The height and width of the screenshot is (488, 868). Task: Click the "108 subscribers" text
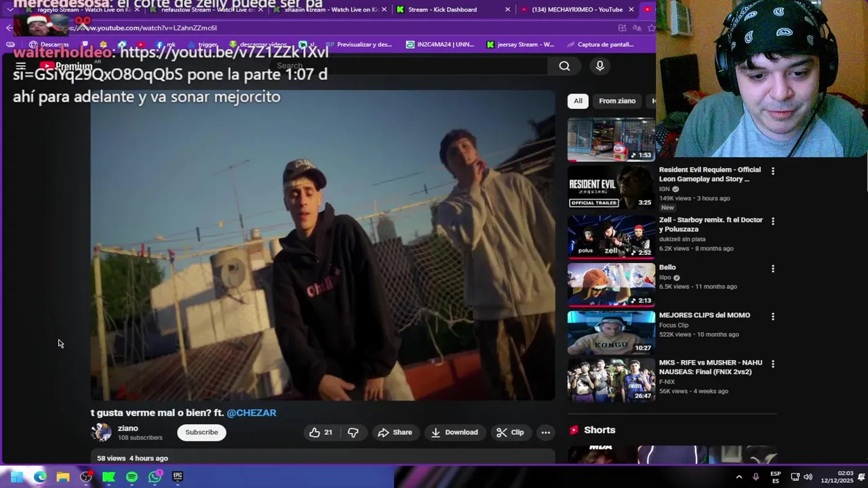(140, 438)
